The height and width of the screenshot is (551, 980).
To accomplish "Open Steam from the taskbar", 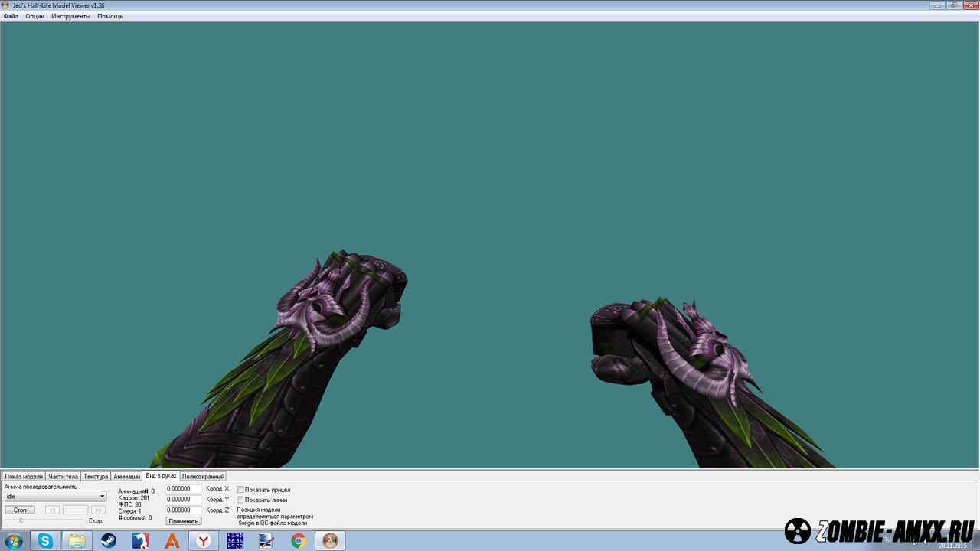I will pos(109,541).
